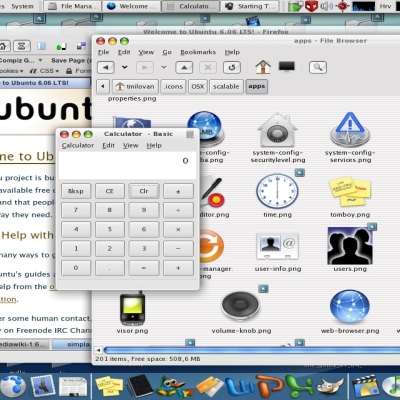The height and width of the screenshot is (400, 400).
Task: Click the 5 key in Calculator
Action: 110,229
